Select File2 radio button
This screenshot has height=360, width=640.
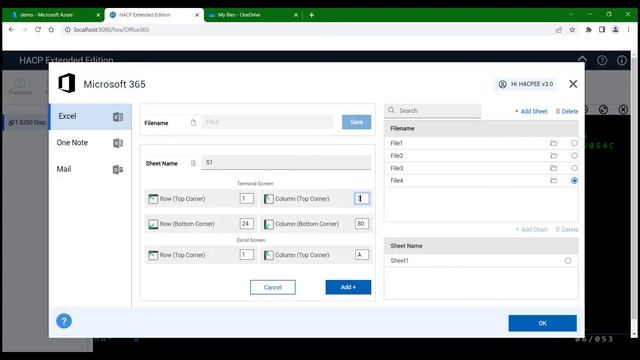click(574, 156)
